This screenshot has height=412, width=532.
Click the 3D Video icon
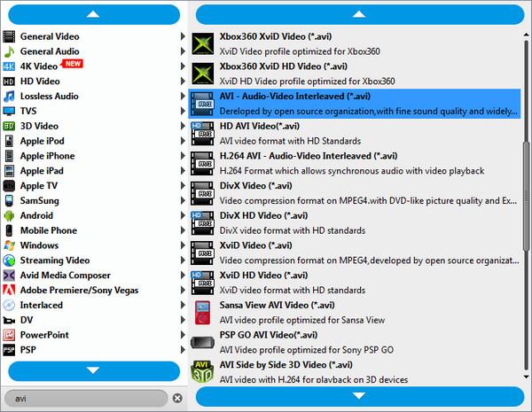coord(9,126)
